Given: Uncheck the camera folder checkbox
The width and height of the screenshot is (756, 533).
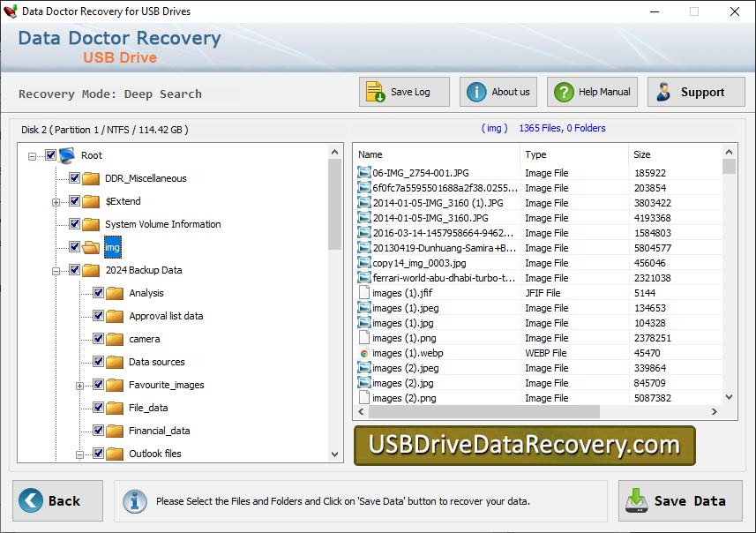Looking at the screenshot, I should pos(97,338).
